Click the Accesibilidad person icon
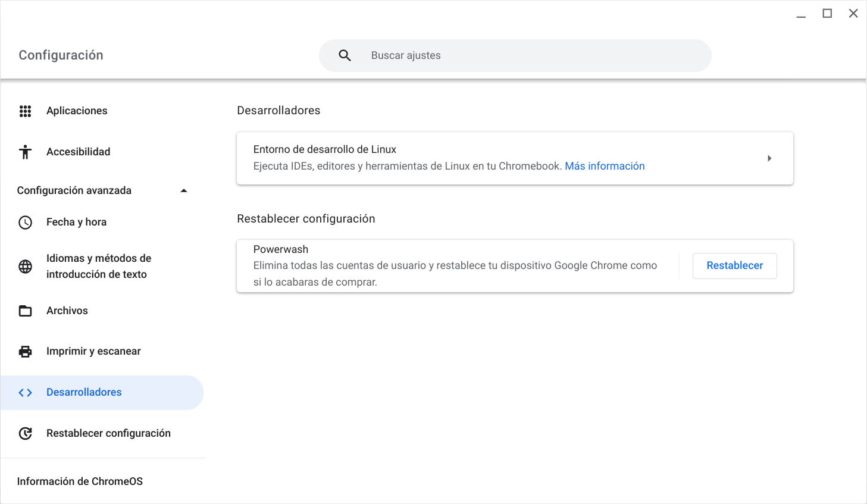The height and width of the screenshot is (504, 867). pos(25,152)
